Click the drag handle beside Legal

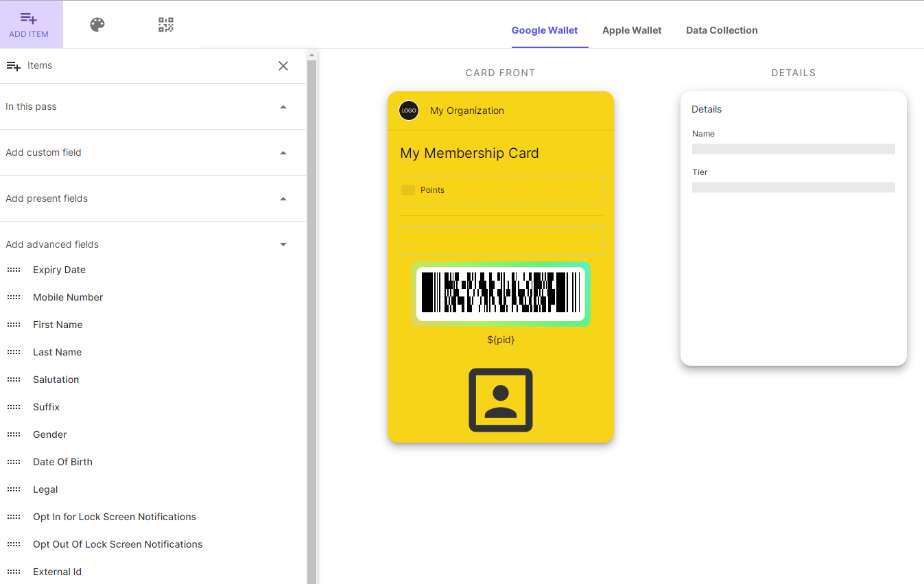[14, 489]
